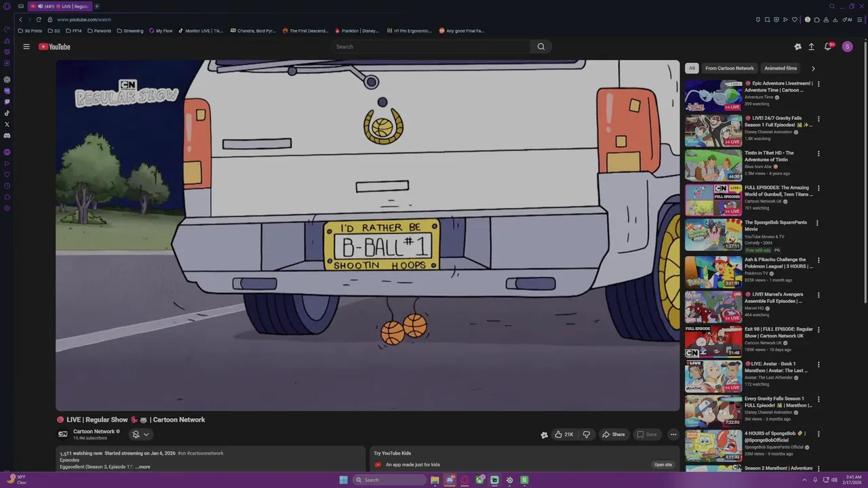Reload the page with the refresh icon

[39, 20]
